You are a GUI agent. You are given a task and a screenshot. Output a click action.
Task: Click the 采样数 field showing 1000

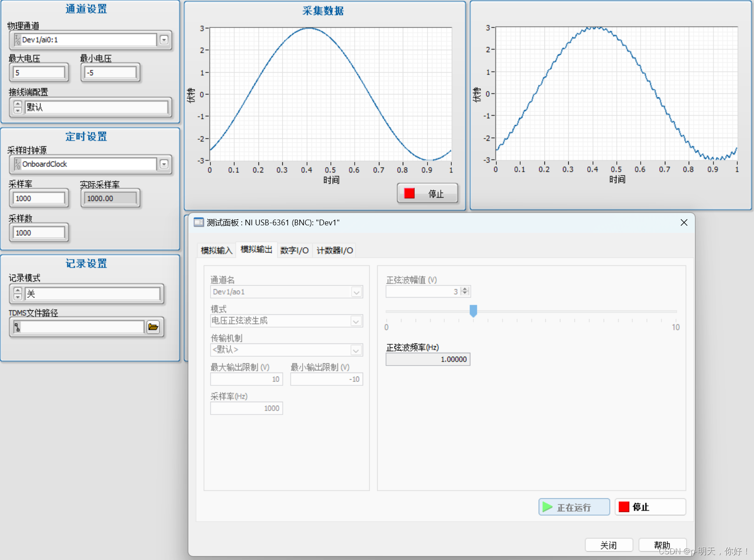(39, 233)
